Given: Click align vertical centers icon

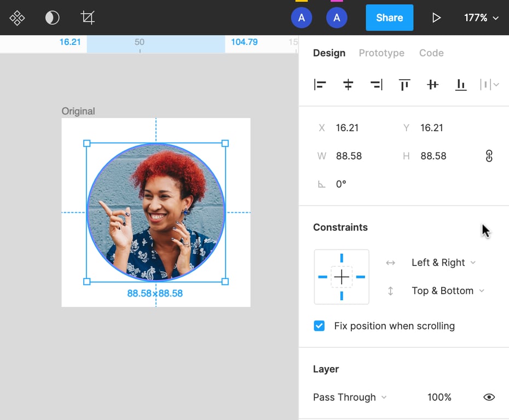Looking at the screenshot, I should pyautogui.click(x=433, y=85).
